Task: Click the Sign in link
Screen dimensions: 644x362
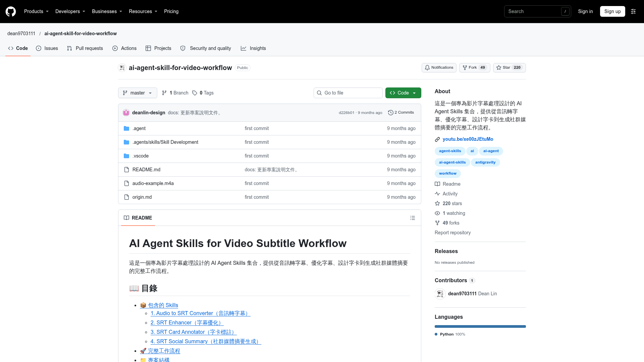Action: [585, 11]
